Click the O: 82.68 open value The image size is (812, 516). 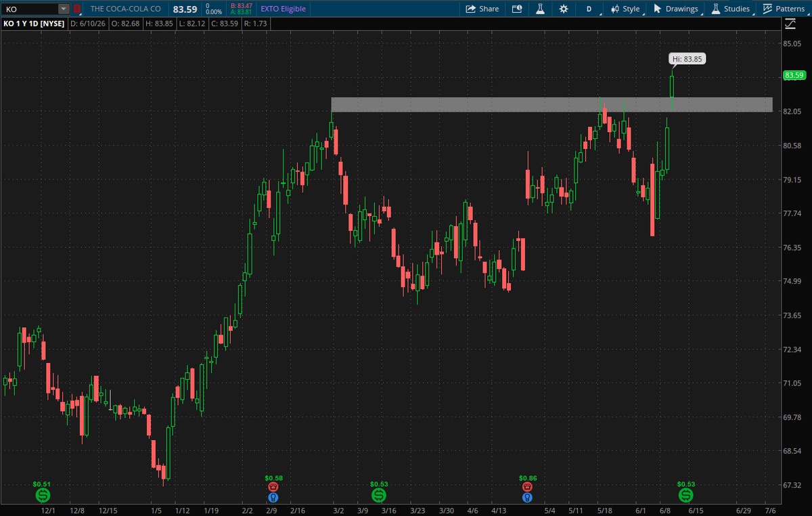[126, 24]
